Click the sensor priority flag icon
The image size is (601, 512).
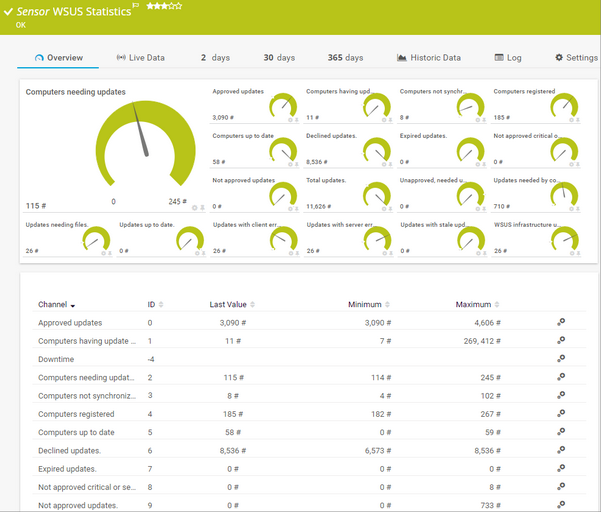[136, 7]
